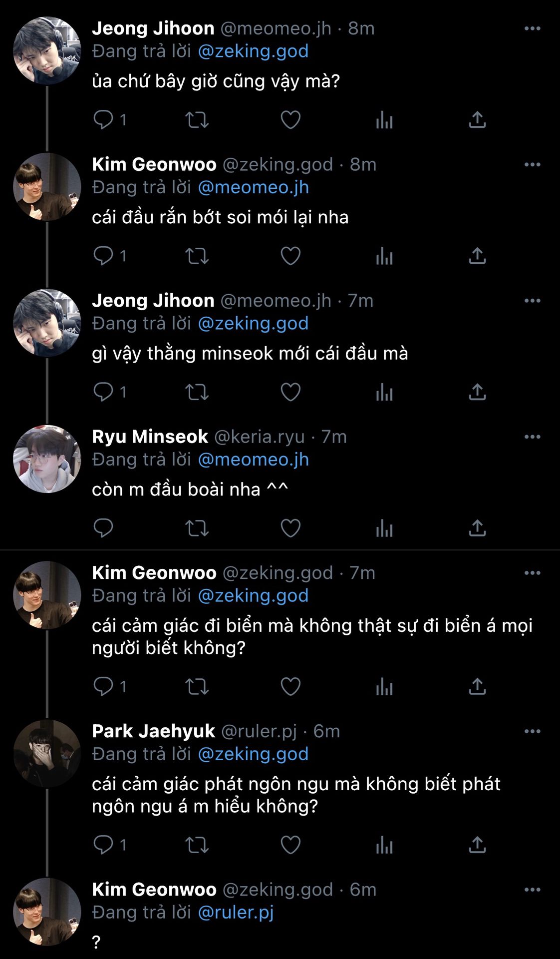This screenshot has height=959, width=560.
Task: Share Jeong Jihoon's "thằng minseok" tweet
Action: [477, 392]
